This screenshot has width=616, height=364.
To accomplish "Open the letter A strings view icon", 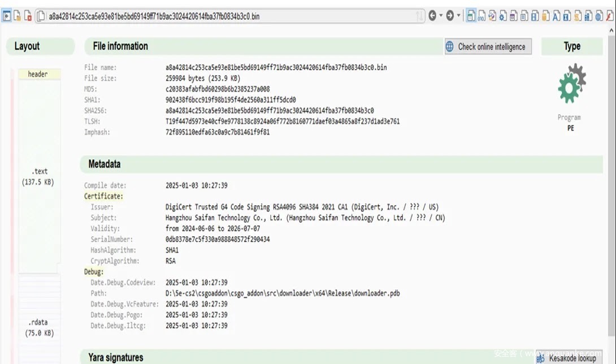I will [556, 16].
